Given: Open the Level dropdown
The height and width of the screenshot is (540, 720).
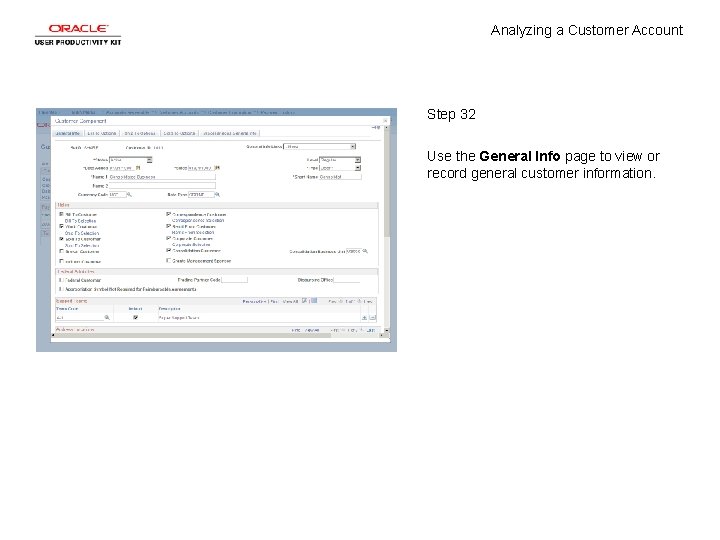Looking at the screenshot, I should [340, 160].
